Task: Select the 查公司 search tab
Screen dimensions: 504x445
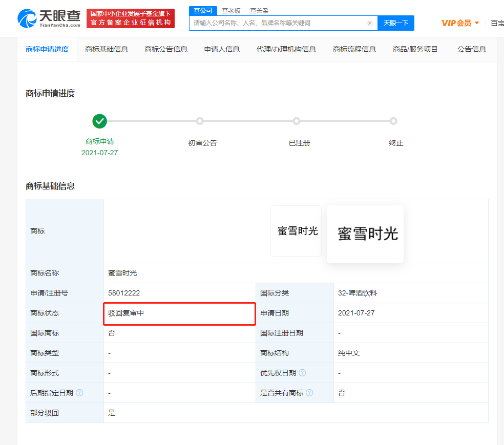Action: tap(203, 11)
